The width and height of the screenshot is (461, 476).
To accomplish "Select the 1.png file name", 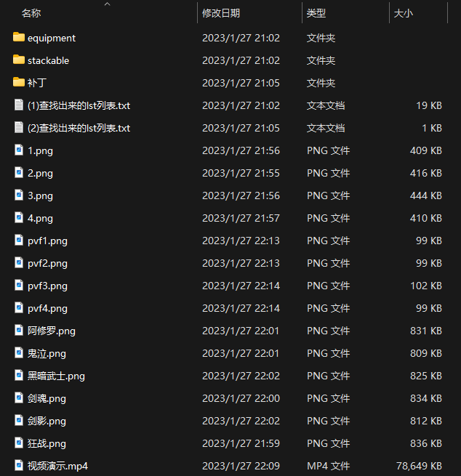I will [40, 151].
